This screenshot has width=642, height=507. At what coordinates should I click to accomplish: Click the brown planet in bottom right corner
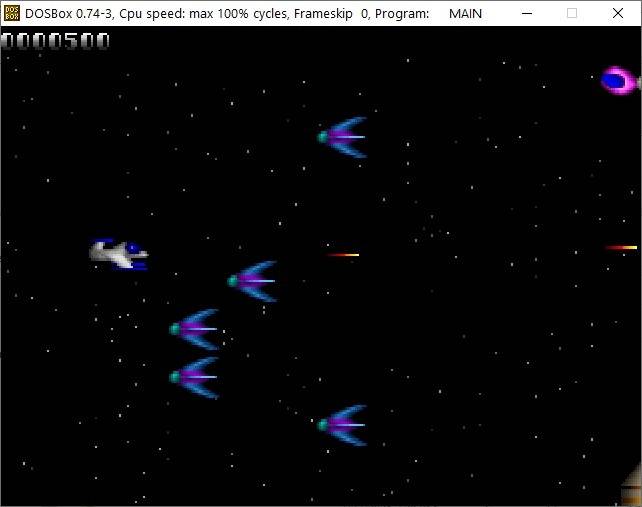pyautogui.click(x=631, y=487)
